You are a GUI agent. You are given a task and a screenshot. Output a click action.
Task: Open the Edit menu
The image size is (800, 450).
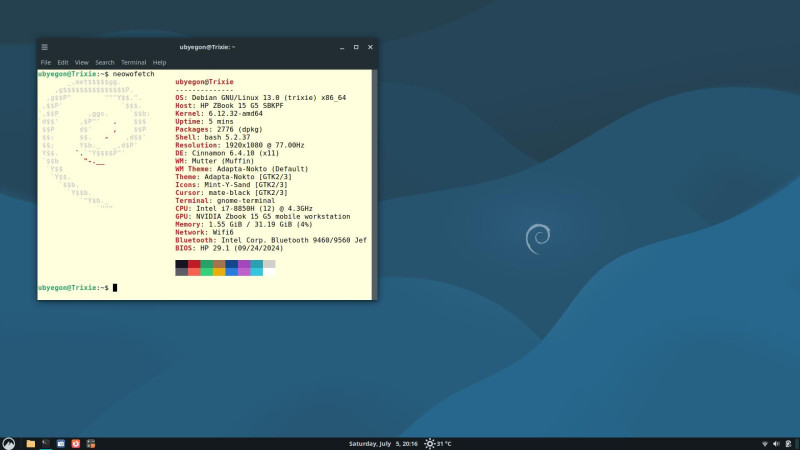pyautogui.click(x=63, y=62)
